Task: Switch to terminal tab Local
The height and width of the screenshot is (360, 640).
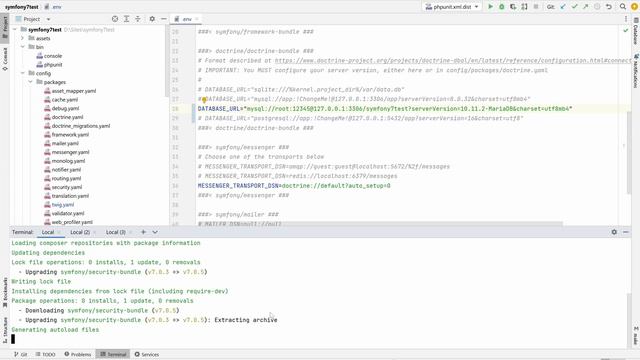Action: 48,232
